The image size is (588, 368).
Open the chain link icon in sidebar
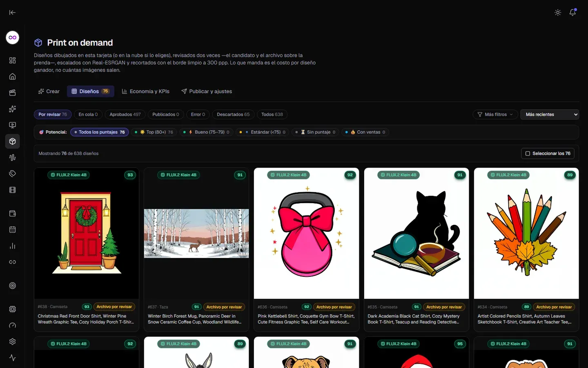click(13, 262)
